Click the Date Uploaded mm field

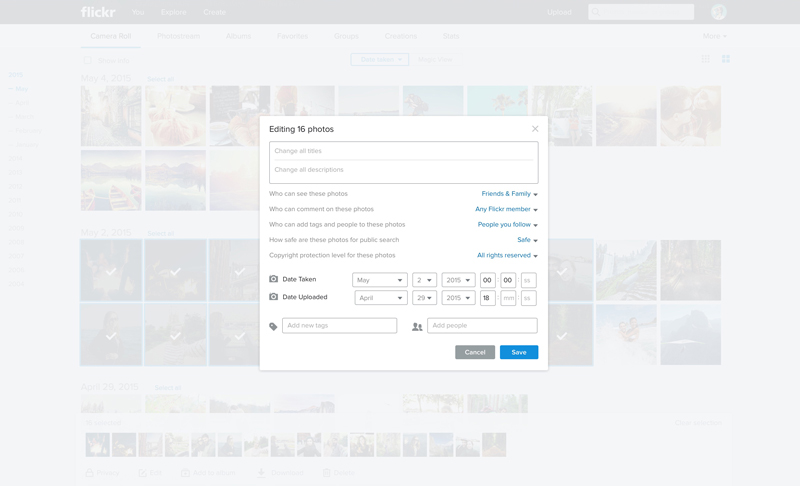508,298
